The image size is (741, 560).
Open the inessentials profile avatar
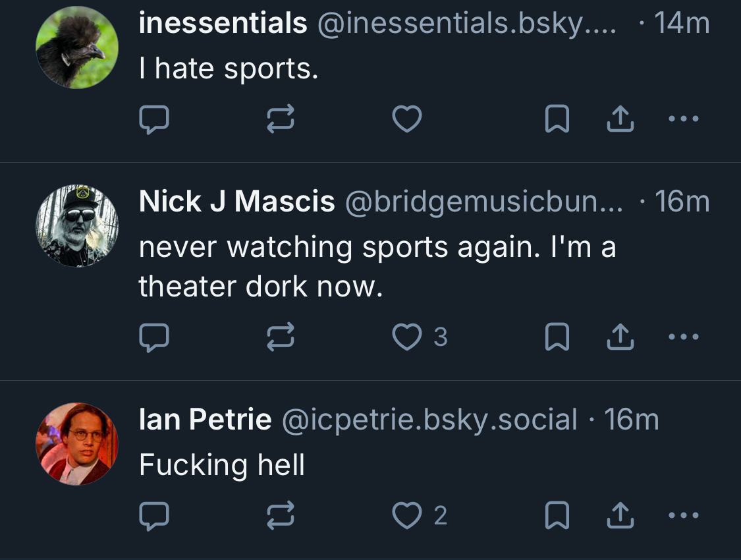click(77, 47)
